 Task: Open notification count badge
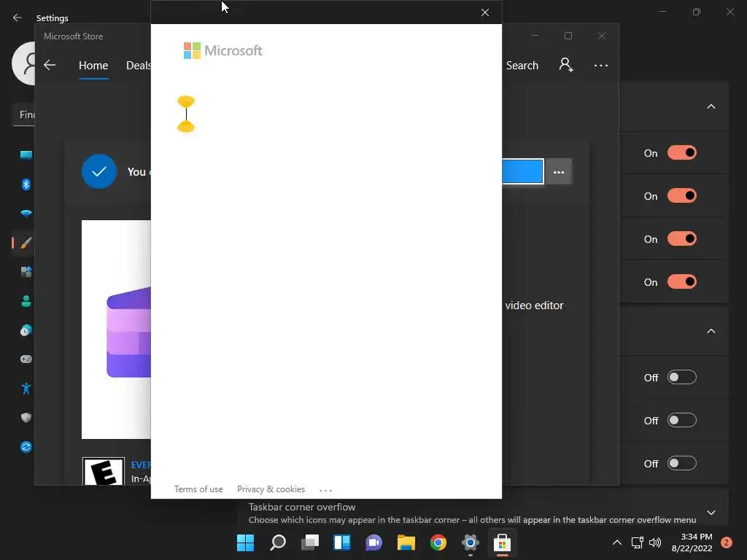[727, 542]
